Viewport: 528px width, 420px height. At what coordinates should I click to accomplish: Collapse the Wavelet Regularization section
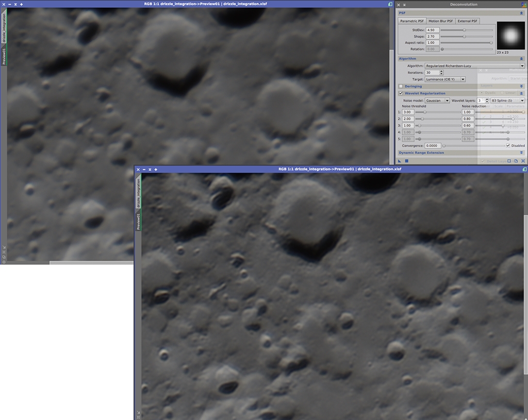[x=521, y=93]
